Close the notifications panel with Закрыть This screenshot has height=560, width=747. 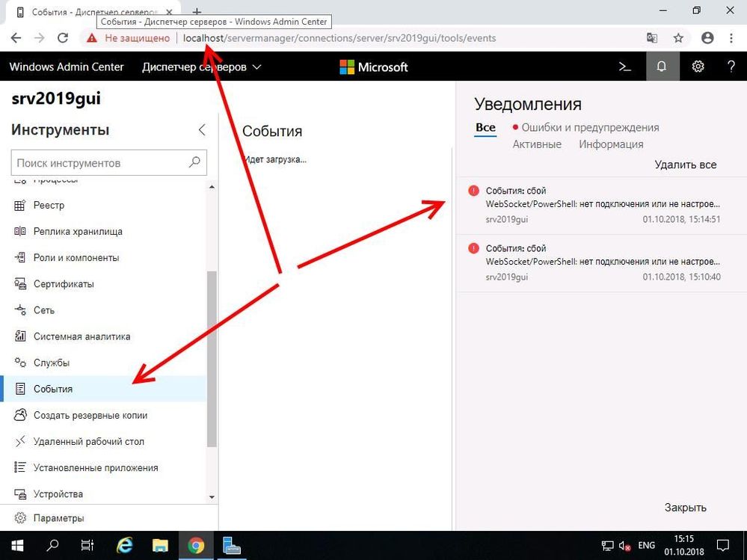(685, 508)
